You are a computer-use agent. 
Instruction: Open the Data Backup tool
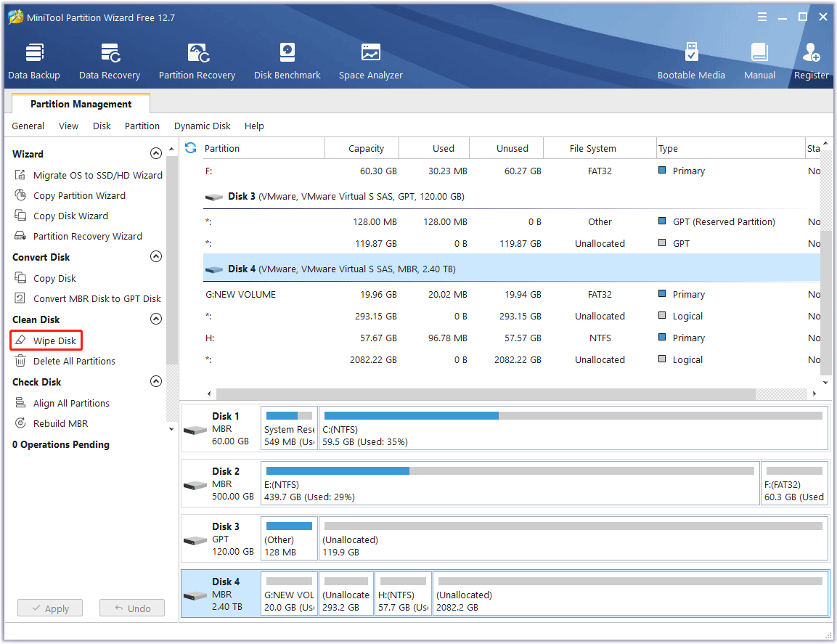(34, 62)
